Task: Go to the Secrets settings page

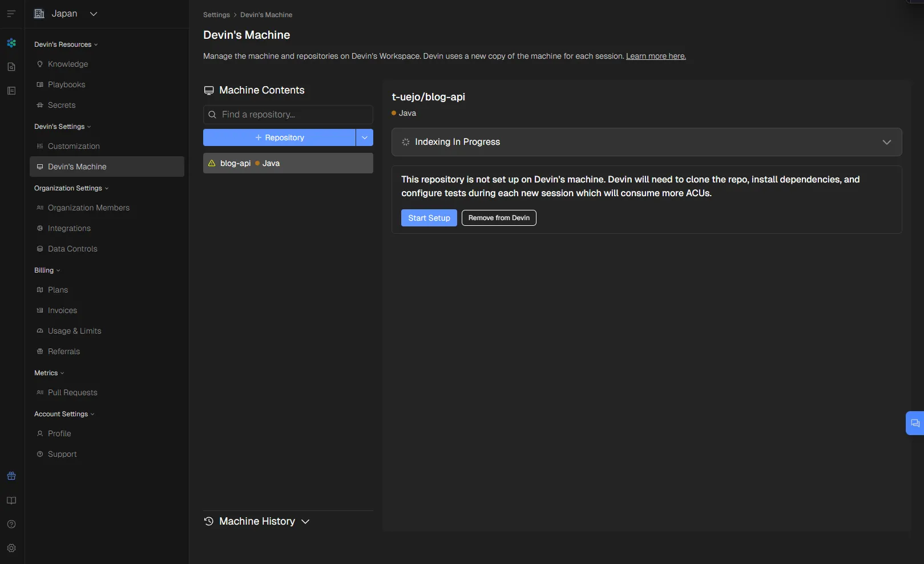Action: (x=62, y=105)
